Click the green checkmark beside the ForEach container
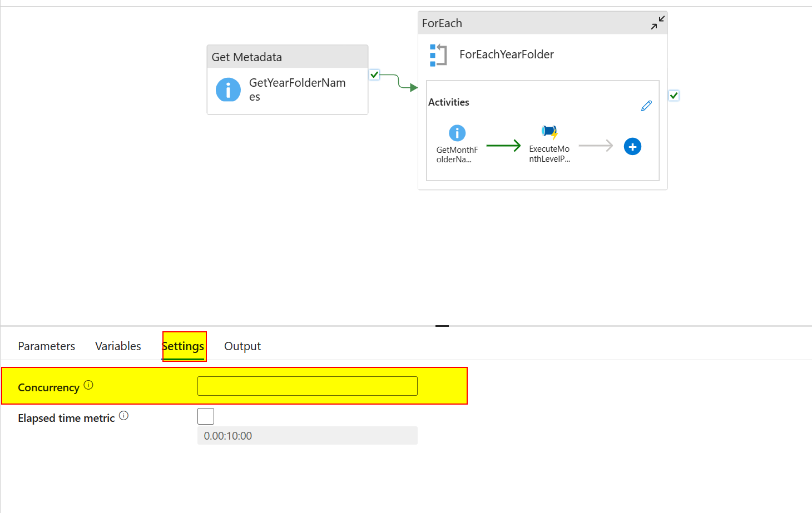This screenshot has height=513, width=812. click(x=674, y=95)
